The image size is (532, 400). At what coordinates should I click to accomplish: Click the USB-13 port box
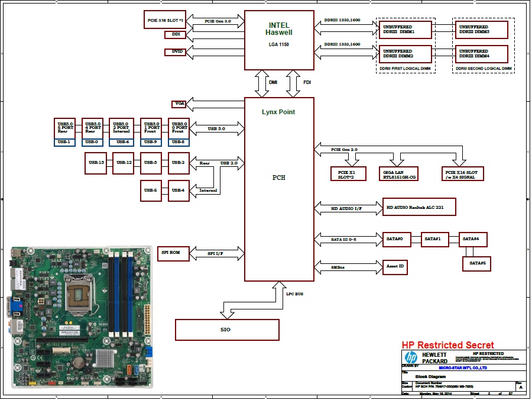(x=95, y=163)
